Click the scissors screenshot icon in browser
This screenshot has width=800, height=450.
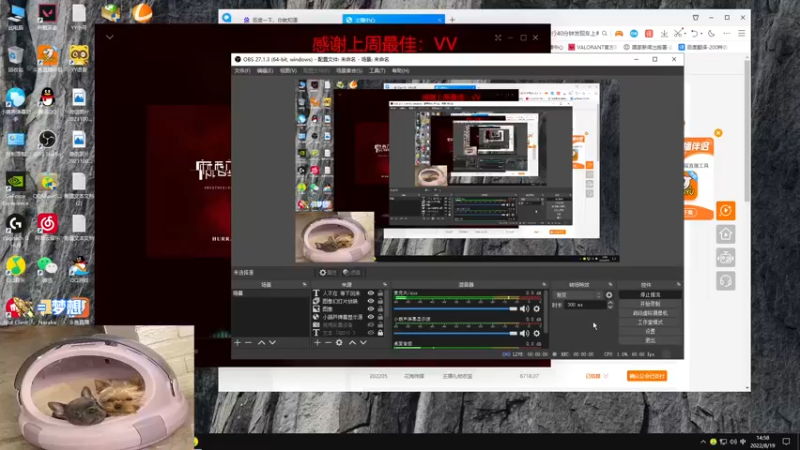pos(678,34)
